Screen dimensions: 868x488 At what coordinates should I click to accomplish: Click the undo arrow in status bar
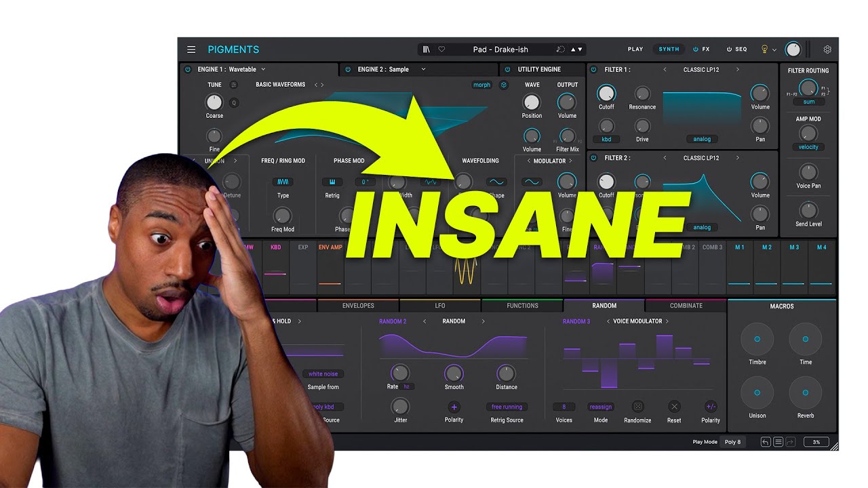point(766,442)
